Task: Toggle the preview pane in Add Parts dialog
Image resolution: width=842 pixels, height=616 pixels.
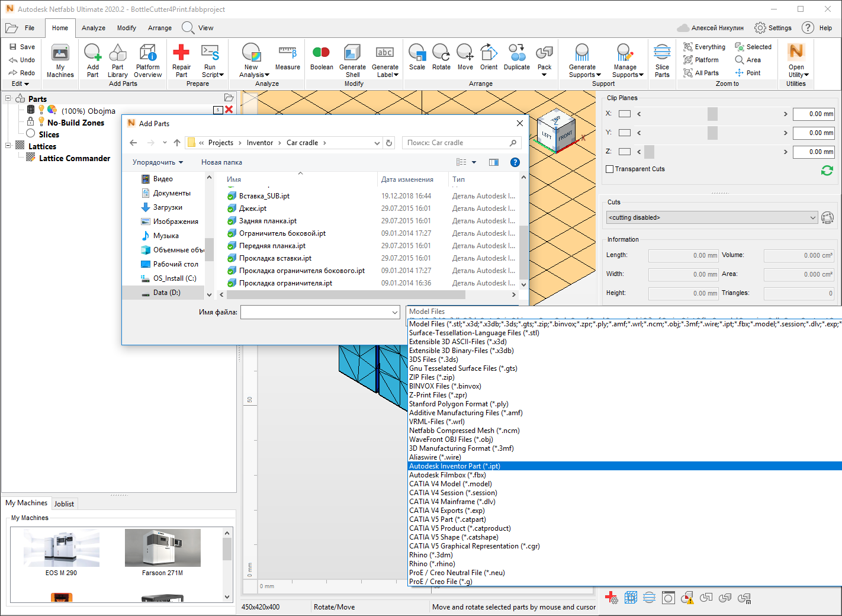Action: tap(494, 162)
